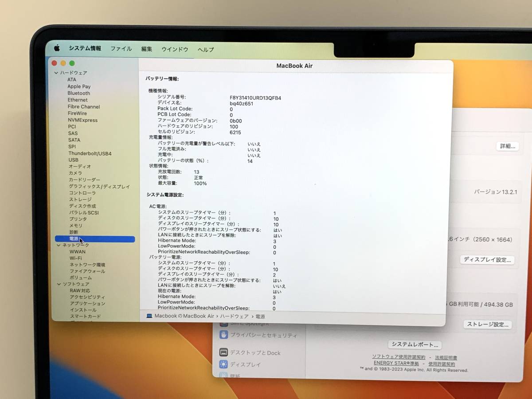Select Fibre Channel in the sidebar
The height and width of the screenshot is (399, 532).
point(84,107)
